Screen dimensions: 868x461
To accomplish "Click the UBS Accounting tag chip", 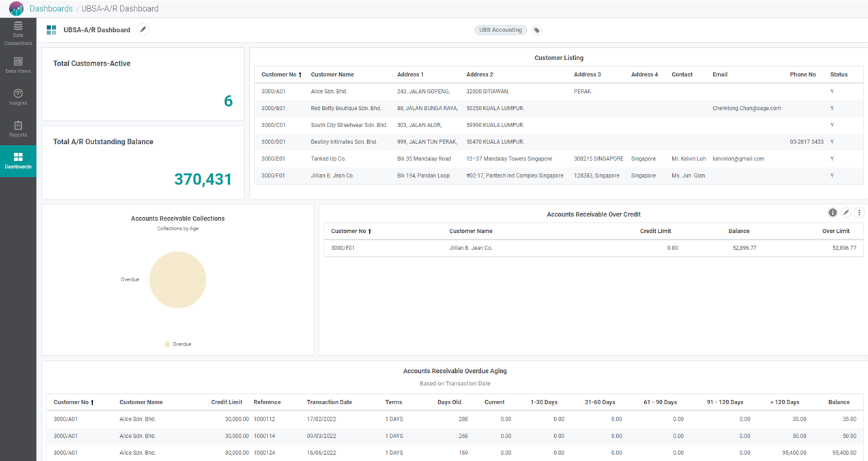I will click(500, 30).
